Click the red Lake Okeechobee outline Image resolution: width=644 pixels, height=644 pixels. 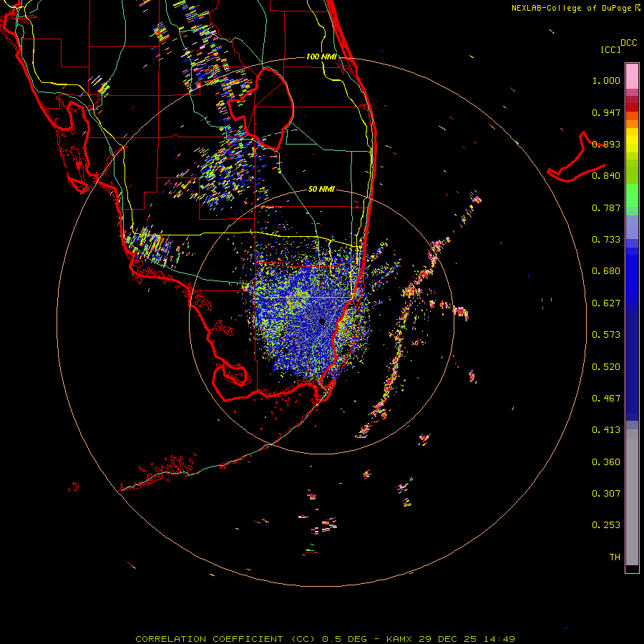[x=260, y=109]
